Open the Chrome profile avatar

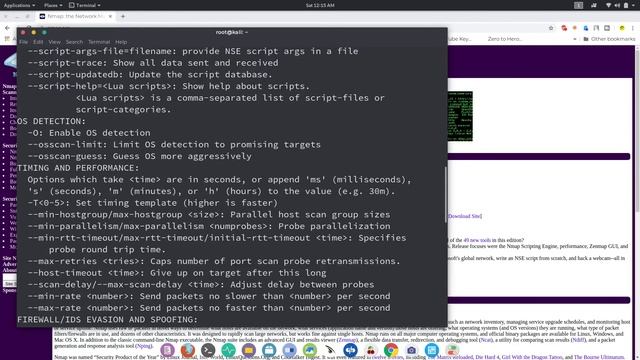[622, 28]
